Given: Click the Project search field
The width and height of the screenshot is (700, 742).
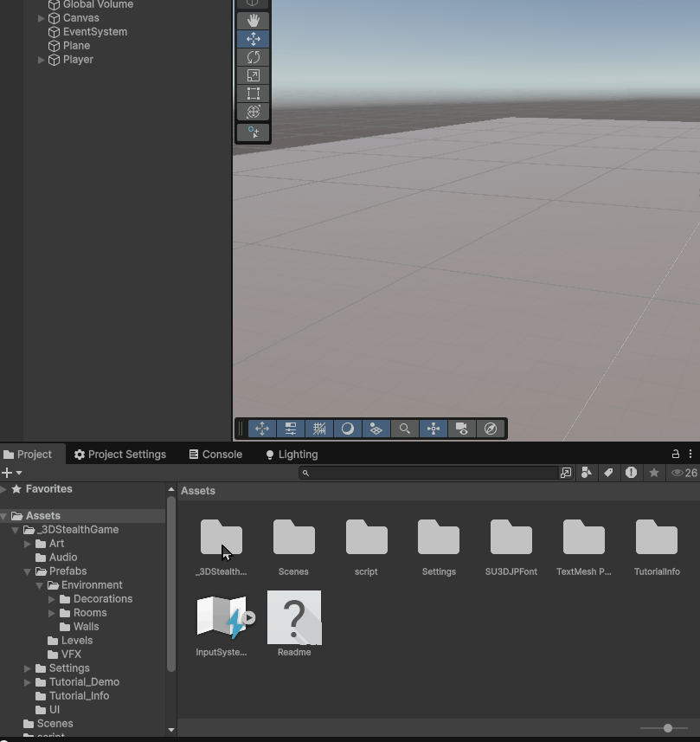Looking at the screenshot, I should pyautogui.click(x=433, y=473).
